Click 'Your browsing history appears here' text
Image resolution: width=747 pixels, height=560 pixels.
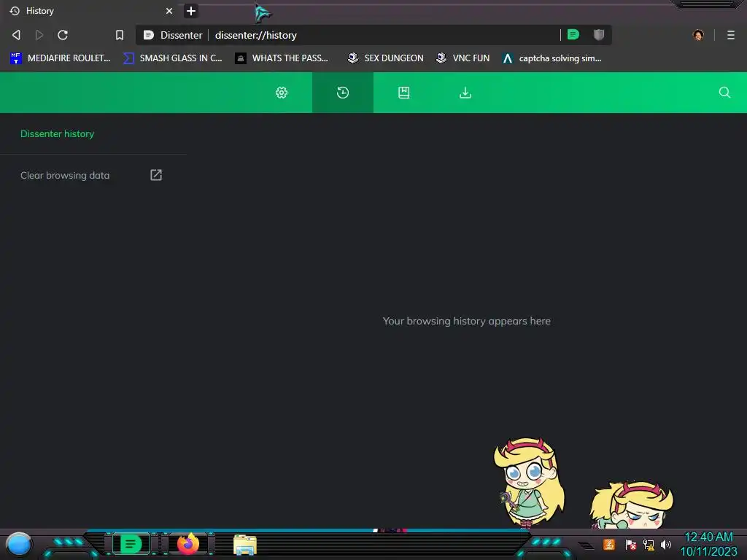[x=466, y=321]
